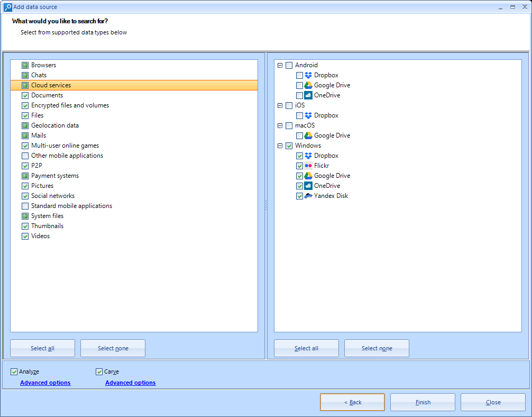Click the OneDrive icon under Android
Screen dimensions: 532x417
(308, 95)
